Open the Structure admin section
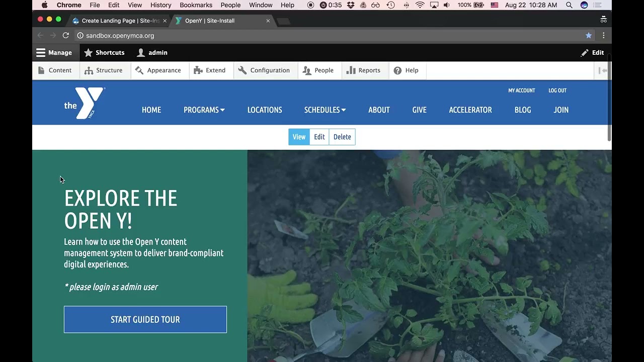The image size is (644, 362). 104,70
